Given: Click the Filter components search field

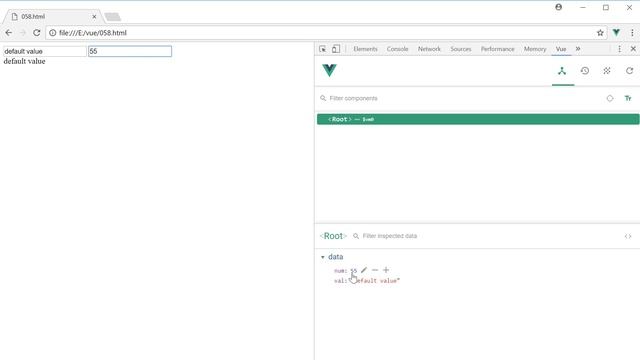Looking at the screenshot, I should point(461,98).
